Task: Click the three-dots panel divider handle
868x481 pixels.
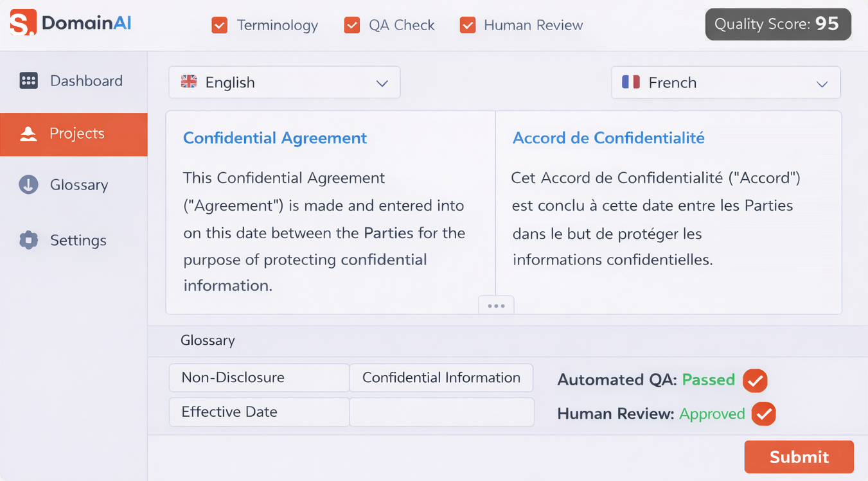Action: pos(496,306)
